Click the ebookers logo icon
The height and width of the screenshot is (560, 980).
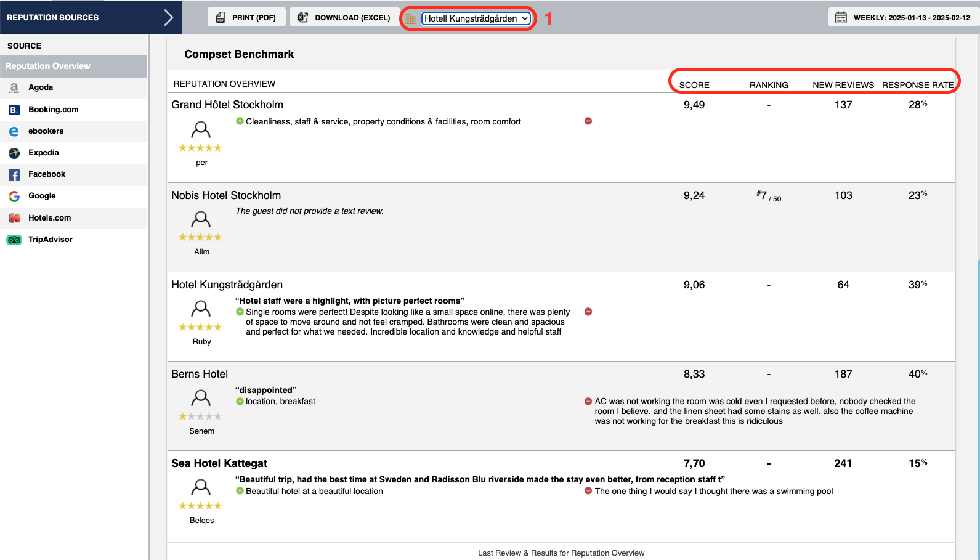(x=14, y=131)
